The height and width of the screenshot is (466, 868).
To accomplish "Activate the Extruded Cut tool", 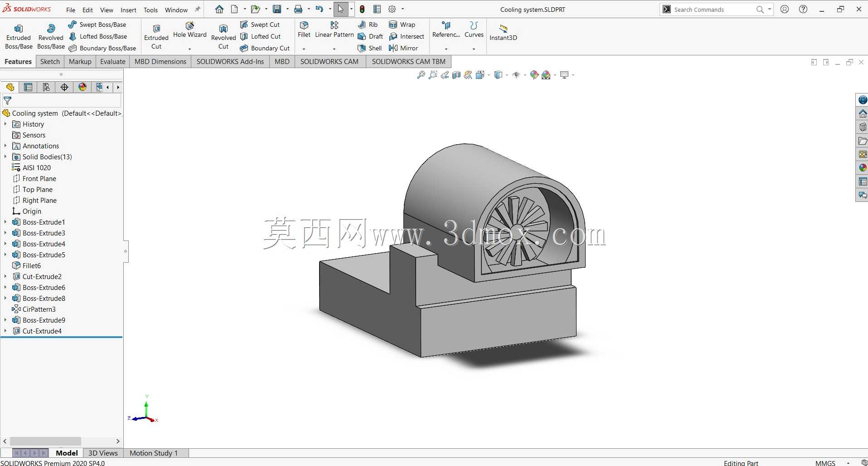I will (156, 37).
